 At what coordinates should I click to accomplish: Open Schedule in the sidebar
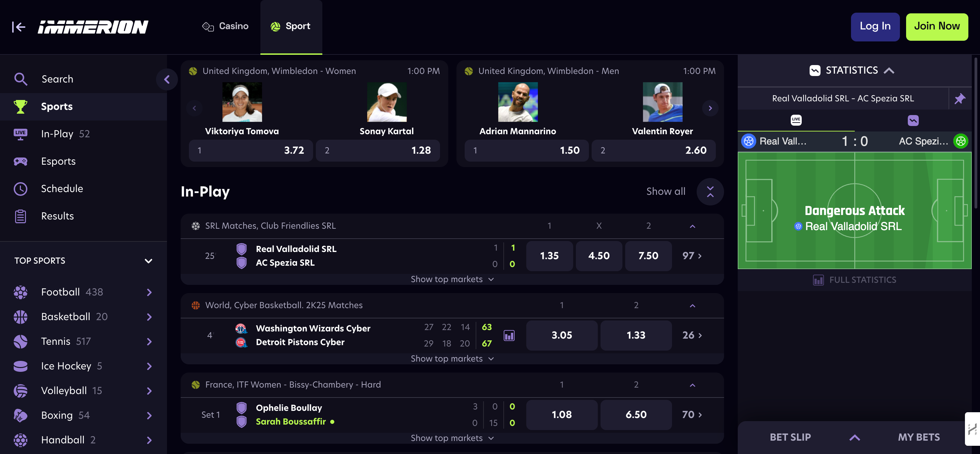[83, 188]
